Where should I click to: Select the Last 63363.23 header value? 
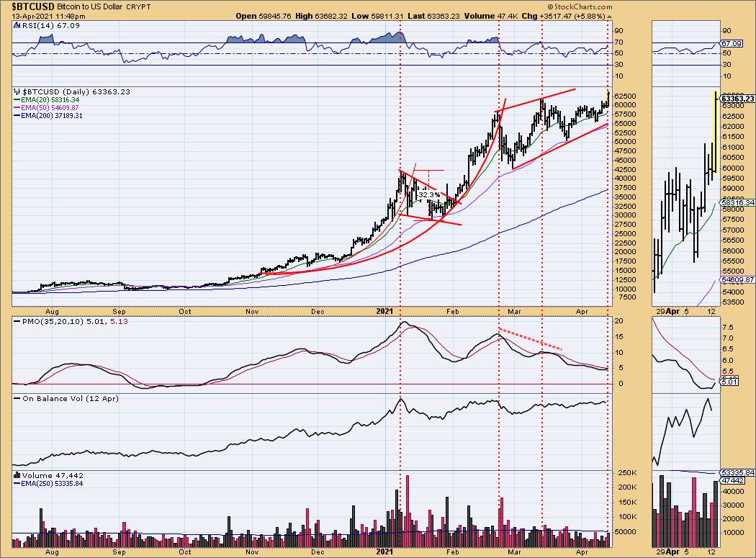tap(434, 16)
